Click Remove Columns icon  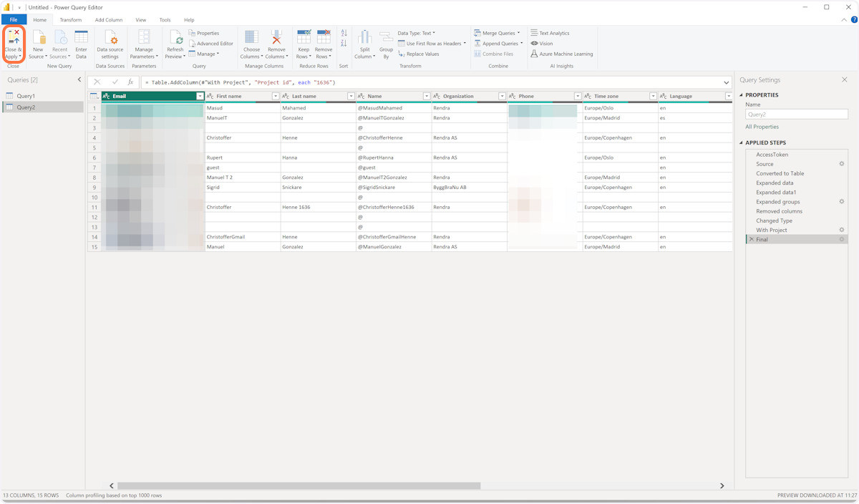click(x=276, y=37)
